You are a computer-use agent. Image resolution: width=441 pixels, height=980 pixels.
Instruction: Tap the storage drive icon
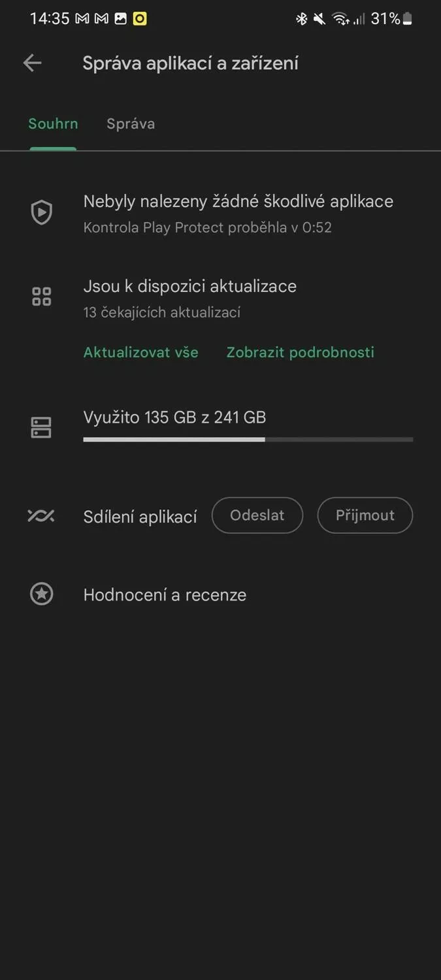coord(41,427)
